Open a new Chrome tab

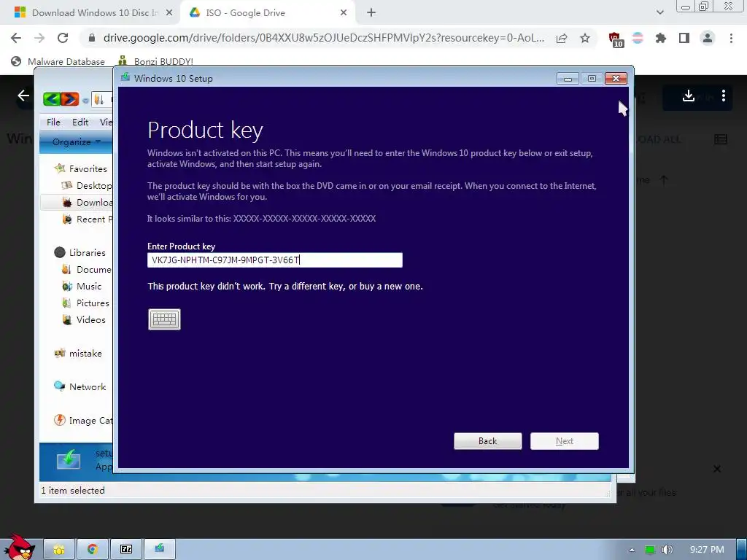click(371, 13)
